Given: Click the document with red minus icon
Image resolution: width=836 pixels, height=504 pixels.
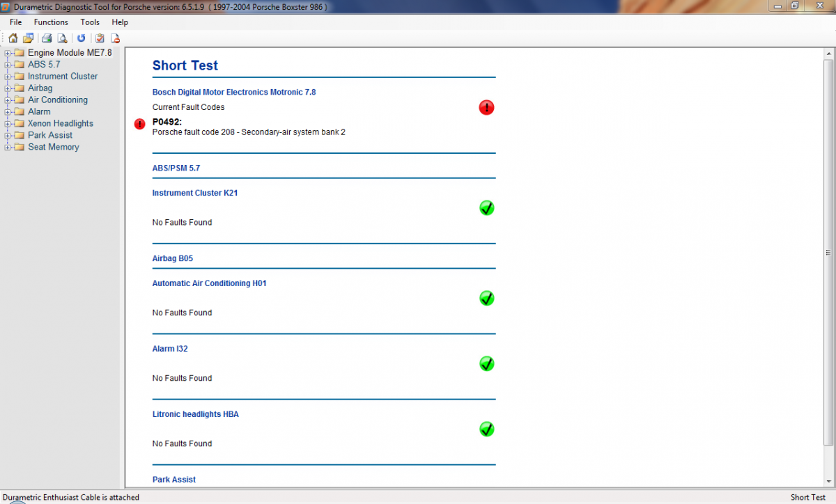Looking at the screenshot, I should pos(115,38).
